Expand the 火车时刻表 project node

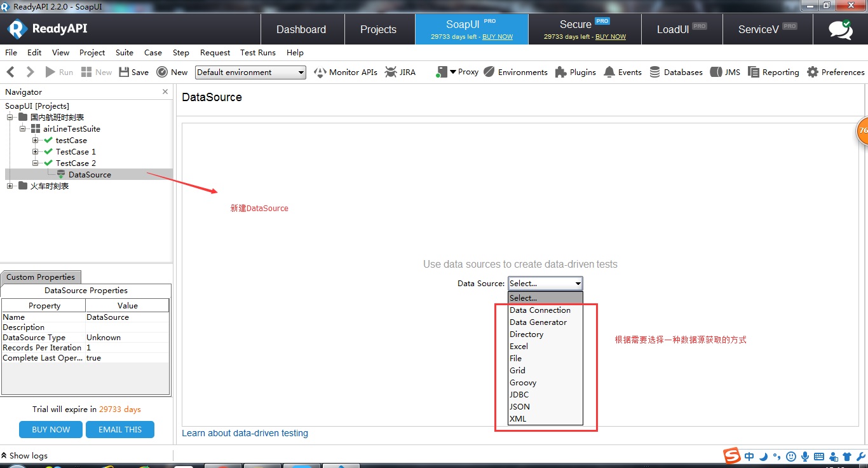[x=10, y=186]
